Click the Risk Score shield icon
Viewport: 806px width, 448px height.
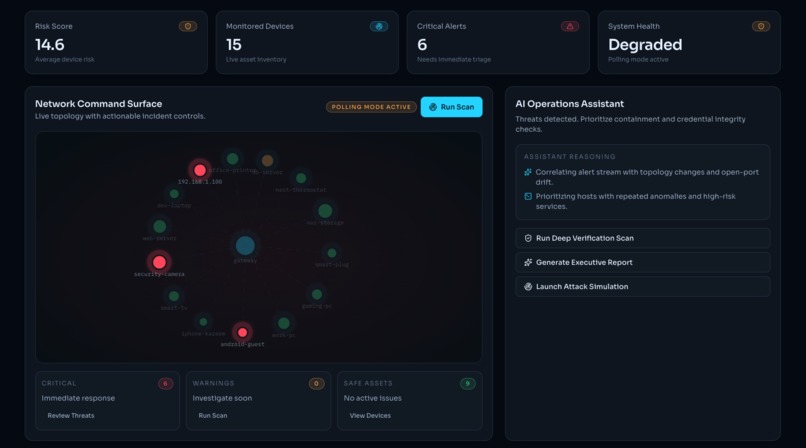pyautogui.click(x=188, y=26)
